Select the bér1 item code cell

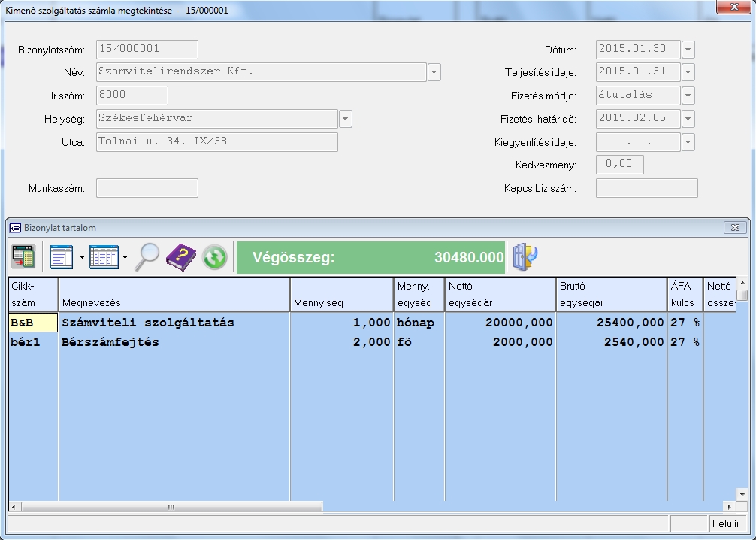(x=33, y=342)
